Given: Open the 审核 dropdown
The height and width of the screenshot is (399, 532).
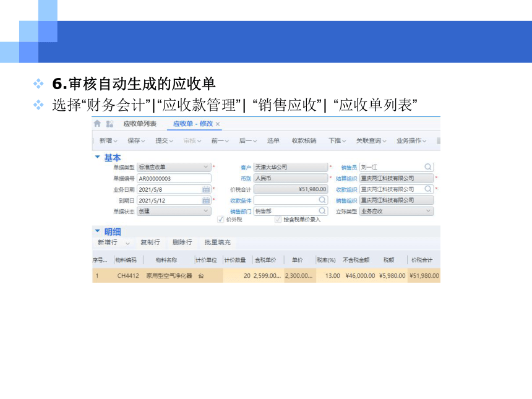Looking at the screenshot, I should pos(192,140).
